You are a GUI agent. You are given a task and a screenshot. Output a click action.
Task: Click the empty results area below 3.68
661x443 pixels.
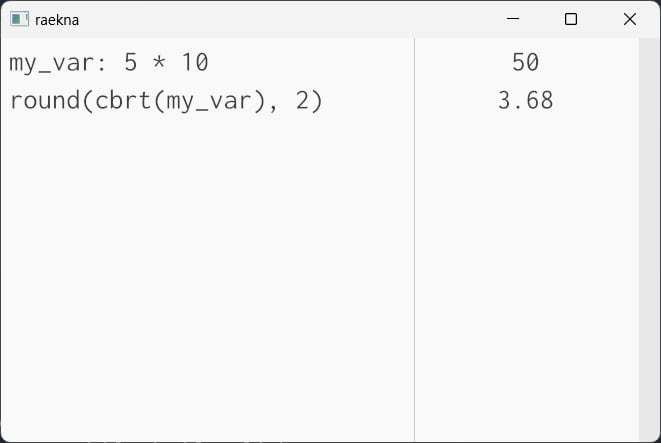click(525, 280)
